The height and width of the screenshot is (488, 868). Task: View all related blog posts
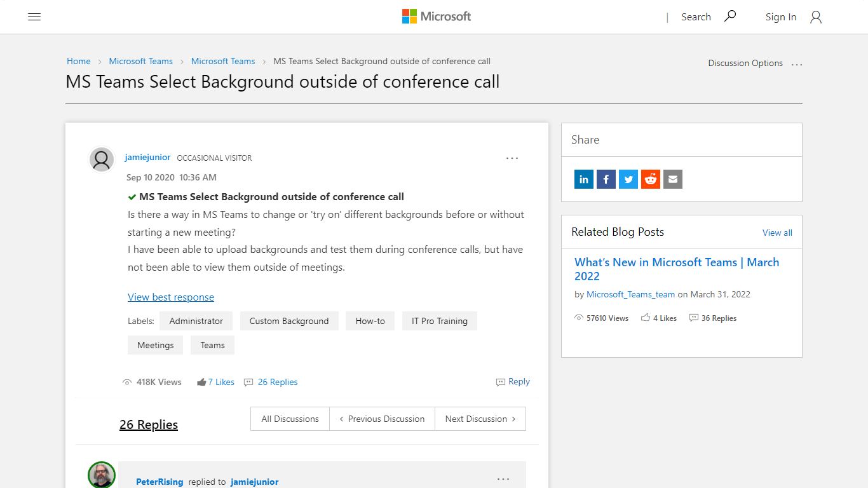click(x=777, y=233)
